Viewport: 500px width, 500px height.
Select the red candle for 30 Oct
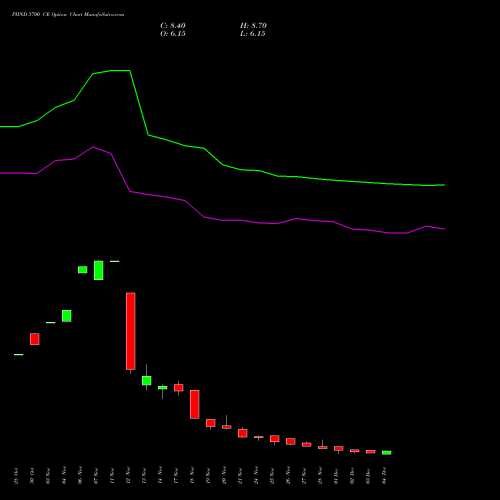pos(35,339)
